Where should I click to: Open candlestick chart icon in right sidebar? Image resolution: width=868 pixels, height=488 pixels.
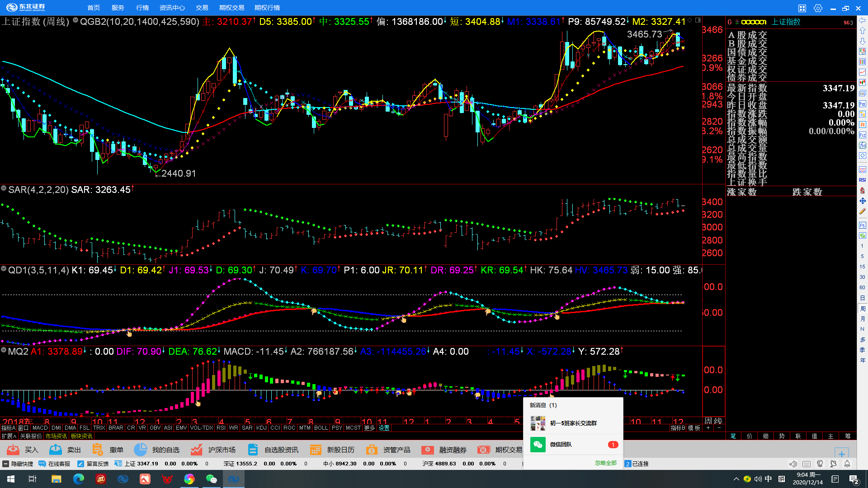(x=863, y=82)
